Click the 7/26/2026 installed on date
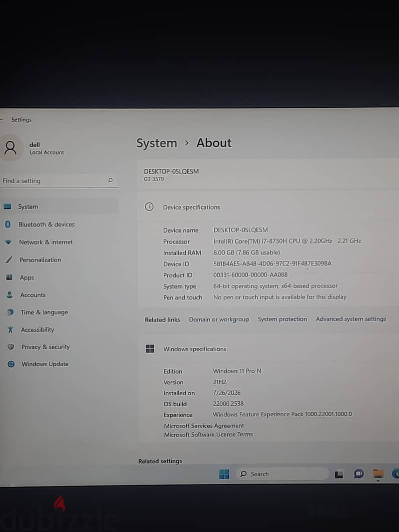Image resolution: width=399 pixels, height=532 pixels. (x=227, y=393)
